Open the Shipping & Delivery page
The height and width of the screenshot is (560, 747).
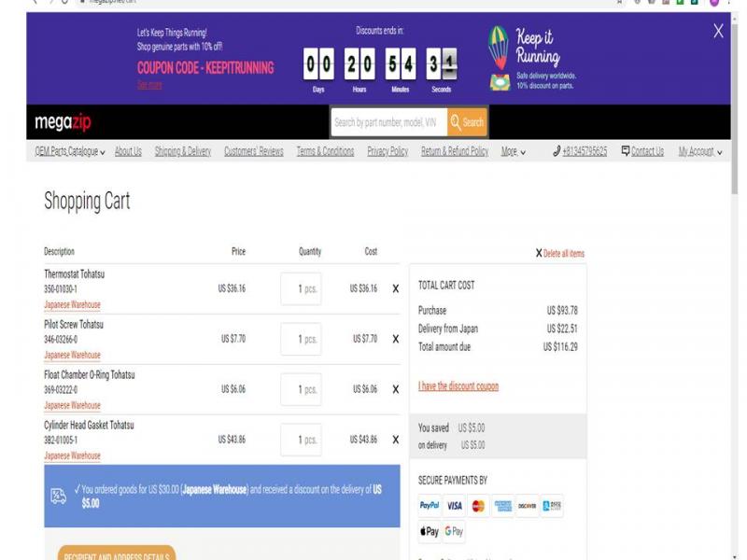coord(183,151)
